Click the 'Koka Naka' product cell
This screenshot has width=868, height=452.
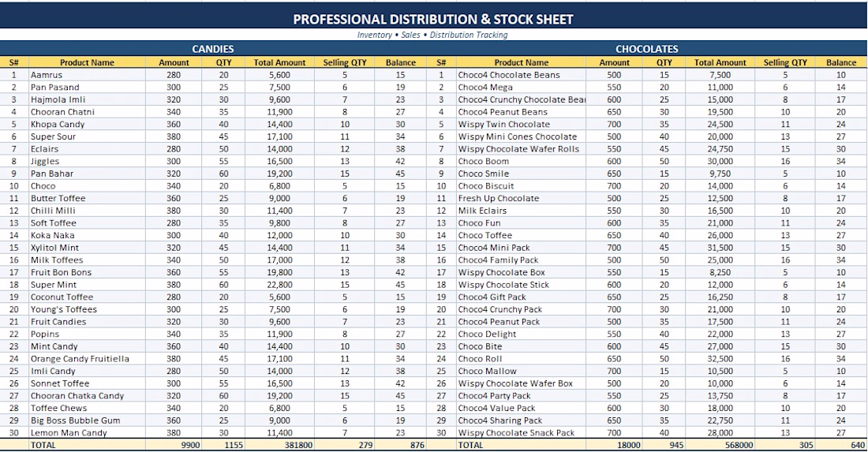(x=87, y=235)
